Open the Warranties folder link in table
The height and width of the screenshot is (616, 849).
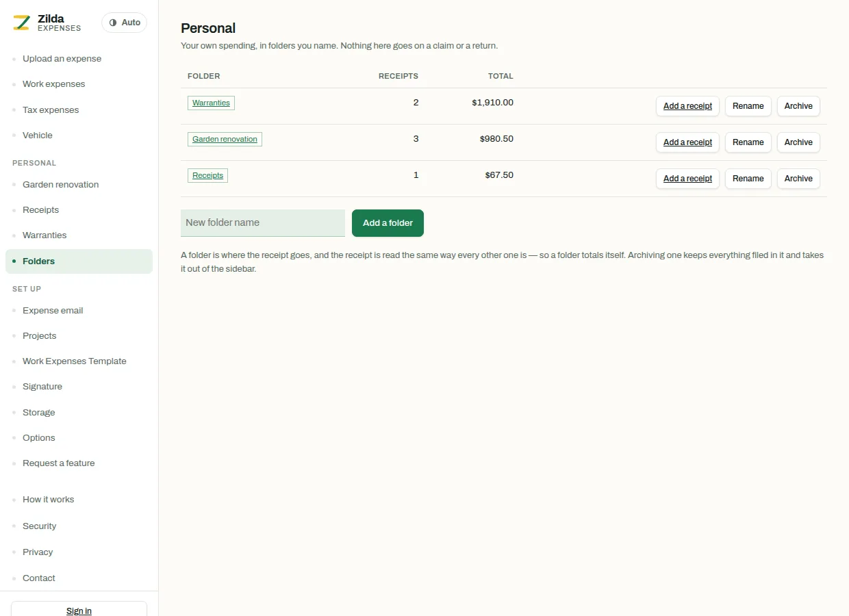coord(211,103)
